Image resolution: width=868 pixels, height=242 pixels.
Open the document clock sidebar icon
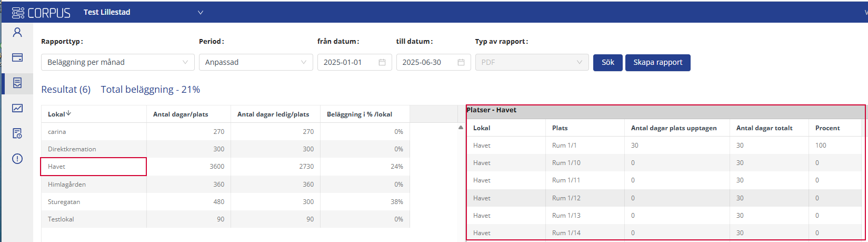click(17, 133)
